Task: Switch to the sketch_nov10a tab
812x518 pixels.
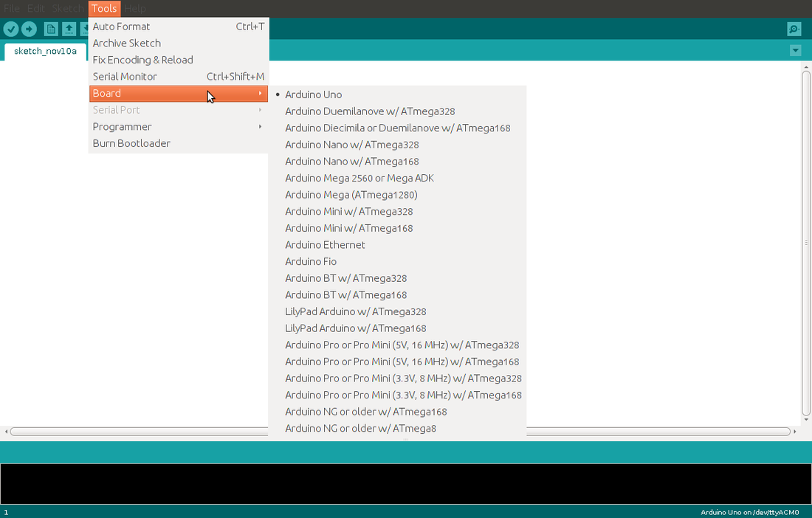Action: 45,51
